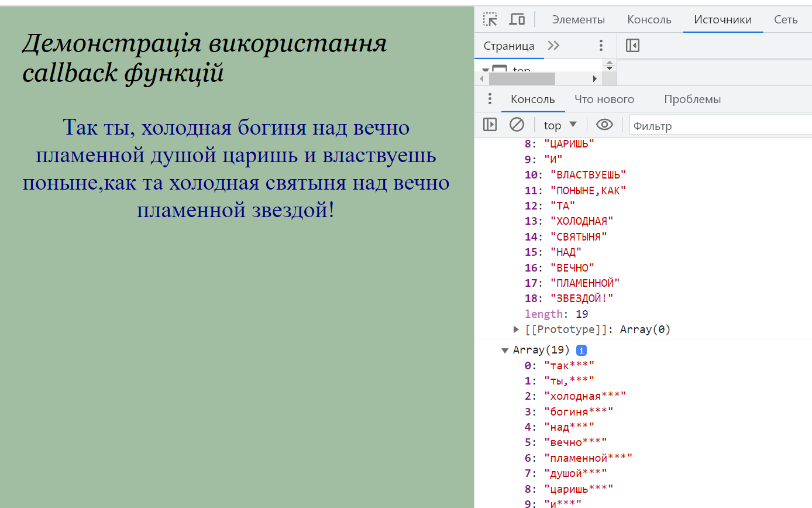Collapse the Array(19) console object
Image resolution: width=812 pixels, height=508 pixels.
(x=505, y=351)
